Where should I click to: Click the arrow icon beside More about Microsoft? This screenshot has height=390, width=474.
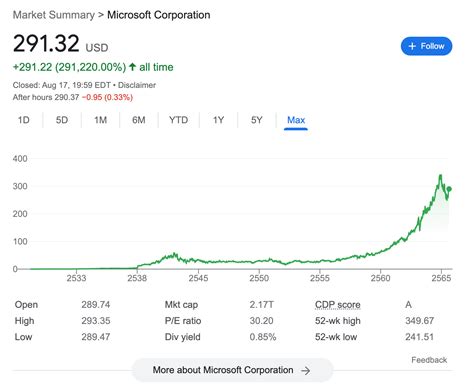click(305, 371)
